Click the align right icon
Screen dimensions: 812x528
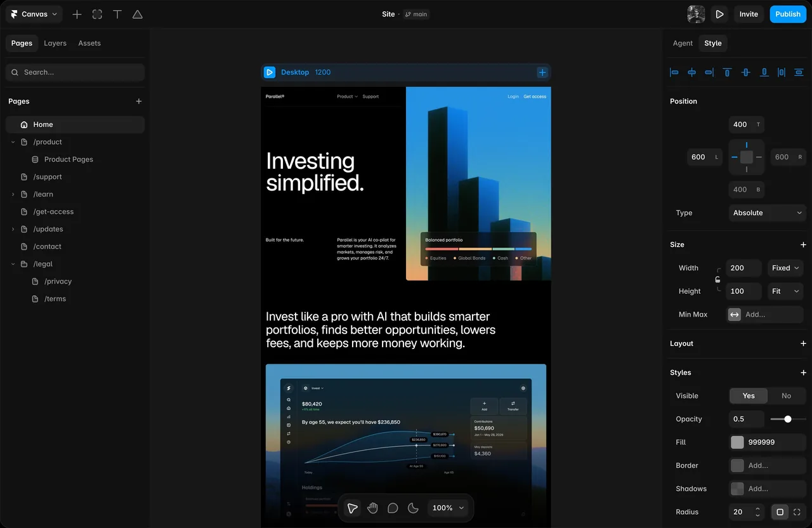pos(709,72)
